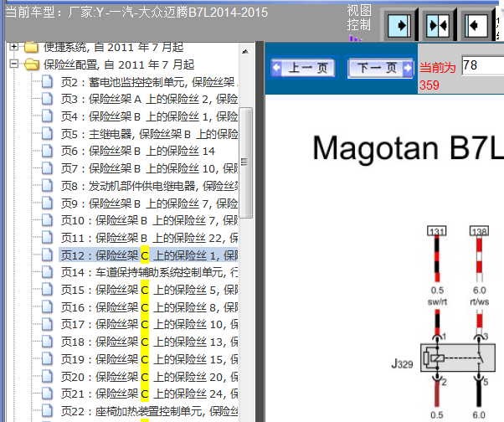The image size is (504, 422).
Task: Open 页3: 保险丝架 A 上的保险丝 2 entry
Action: (150, 100)
